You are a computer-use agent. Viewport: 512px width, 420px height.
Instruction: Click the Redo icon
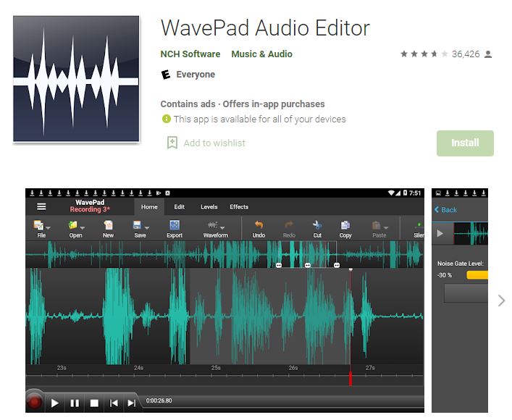click(289, 224)
